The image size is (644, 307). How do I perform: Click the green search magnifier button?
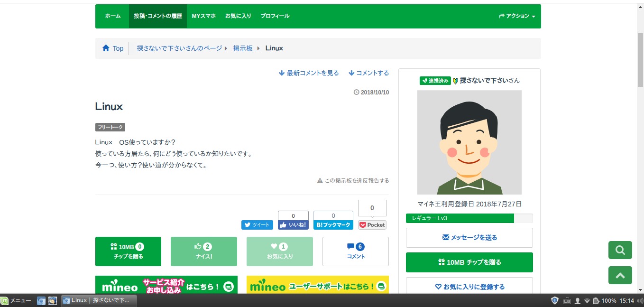[620, 250]
